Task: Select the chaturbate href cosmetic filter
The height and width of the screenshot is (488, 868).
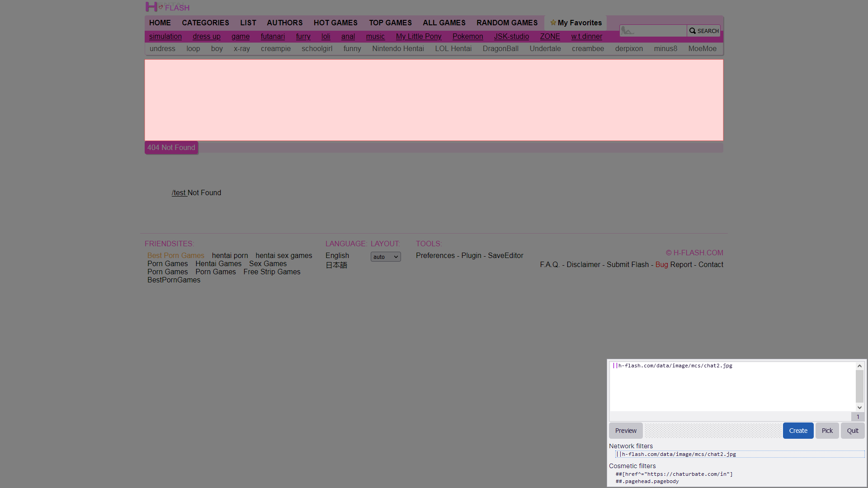Action: (x=674, y=474)
